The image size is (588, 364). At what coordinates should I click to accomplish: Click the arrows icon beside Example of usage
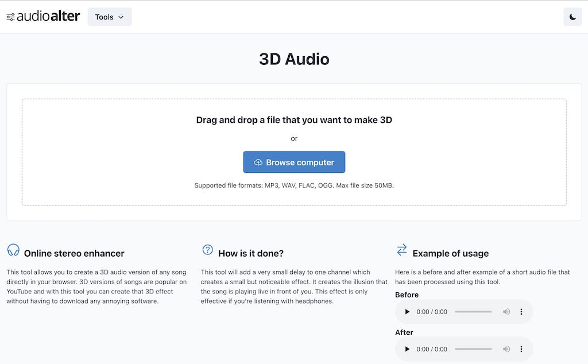coord(401,250)
